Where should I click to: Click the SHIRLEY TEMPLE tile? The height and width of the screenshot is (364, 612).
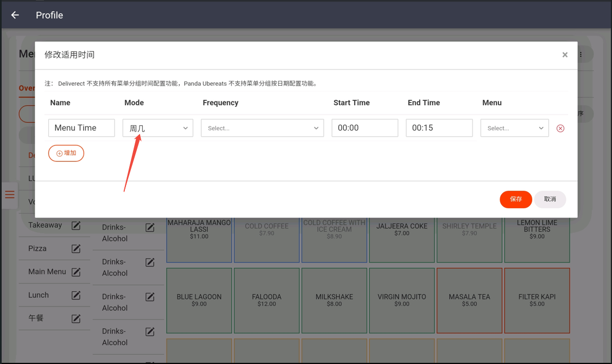(469, 240)
